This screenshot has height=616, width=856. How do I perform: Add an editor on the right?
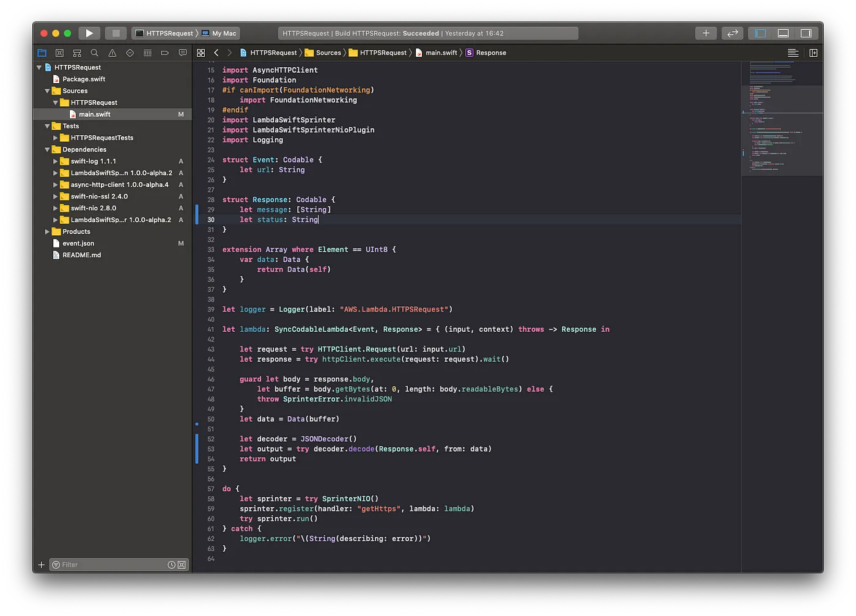pos(813,53)
